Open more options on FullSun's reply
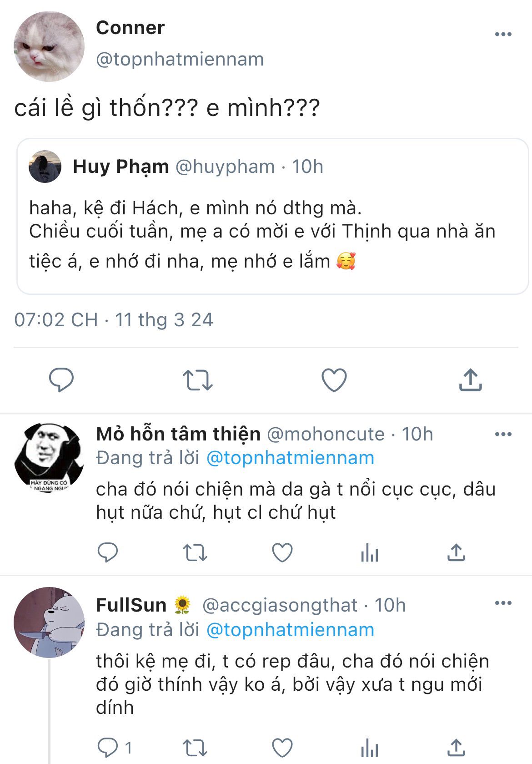This screenshot has height=764, width=532. (503, 603)
